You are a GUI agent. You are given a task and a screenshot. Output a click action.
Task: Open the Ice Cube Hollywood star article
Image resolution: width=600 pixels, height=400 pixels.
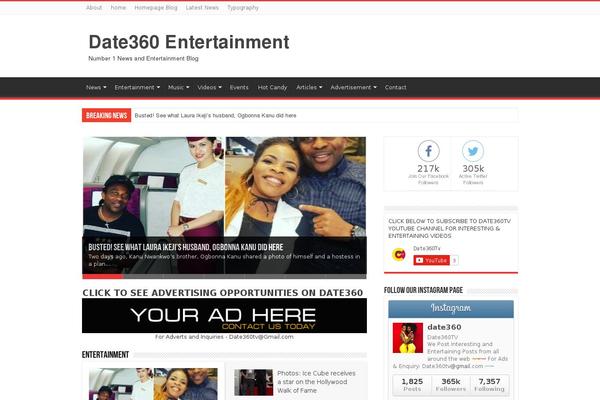(x=316, y=382)
